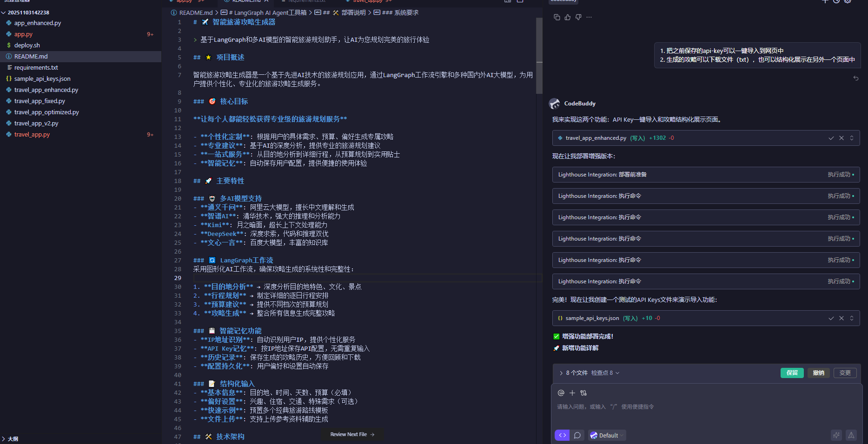This screenshot has width=868, height=444.
Task: Open the thumbs-down feedback icon
Action: point(578,17)
